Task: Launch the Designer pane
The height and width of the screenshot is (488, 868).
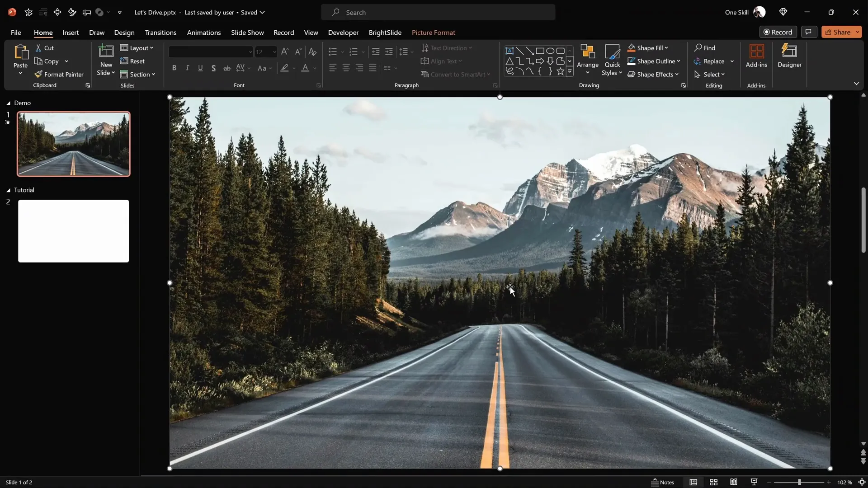Action: pos(789,56)
